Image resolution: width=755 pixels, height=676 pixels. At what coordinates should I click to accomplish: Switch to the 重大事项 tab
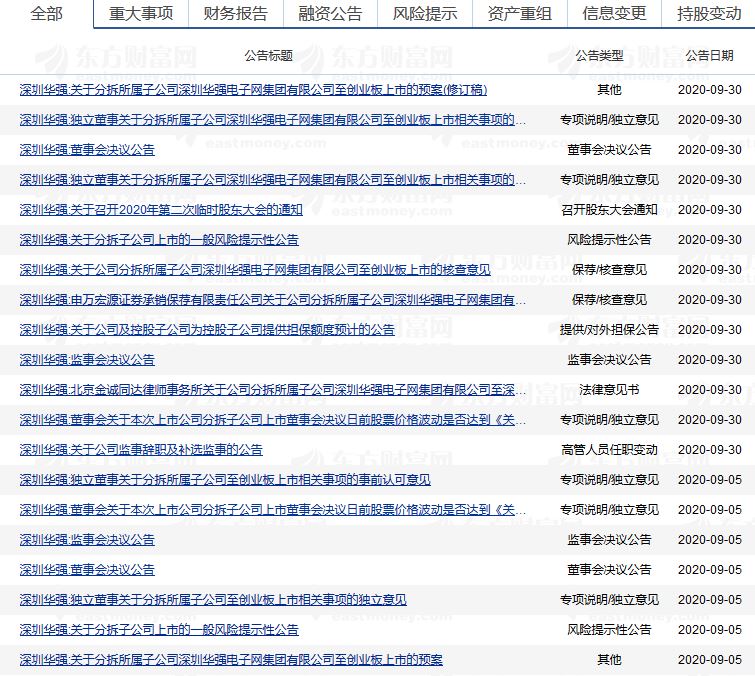[141, 13]
